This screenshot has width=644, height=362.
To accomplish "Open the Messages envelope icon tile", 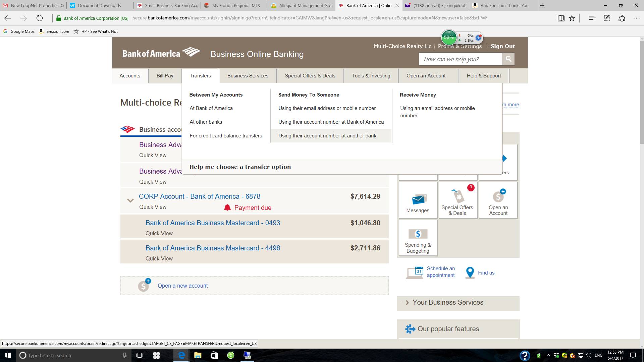I will pos(418,200).
